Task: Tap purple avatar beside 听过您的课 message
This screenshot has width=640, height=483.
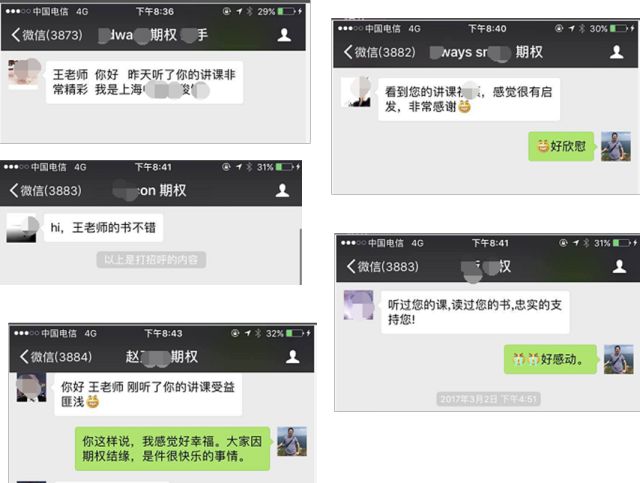Action: click(x=358, y=305)
